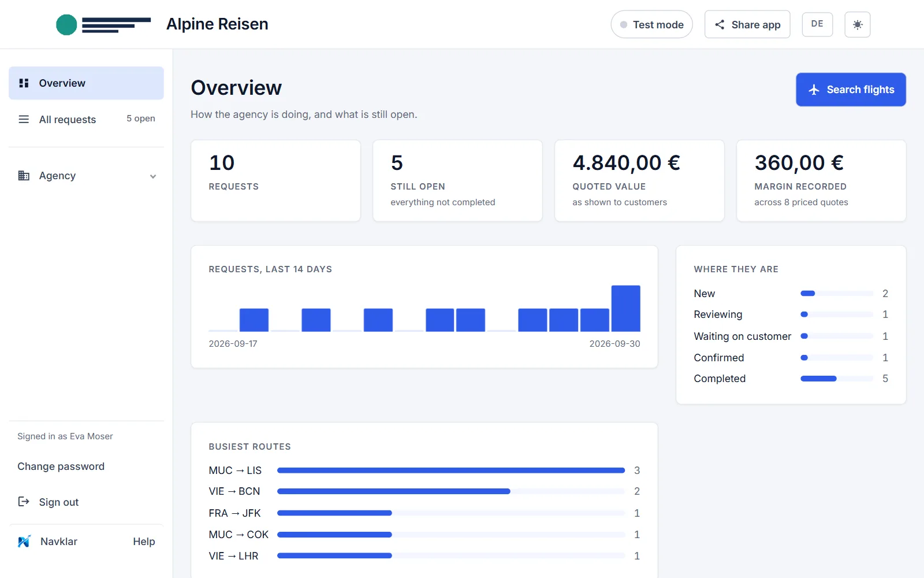
Task: Click the share icon in Share app
Action: coord(720,24)
